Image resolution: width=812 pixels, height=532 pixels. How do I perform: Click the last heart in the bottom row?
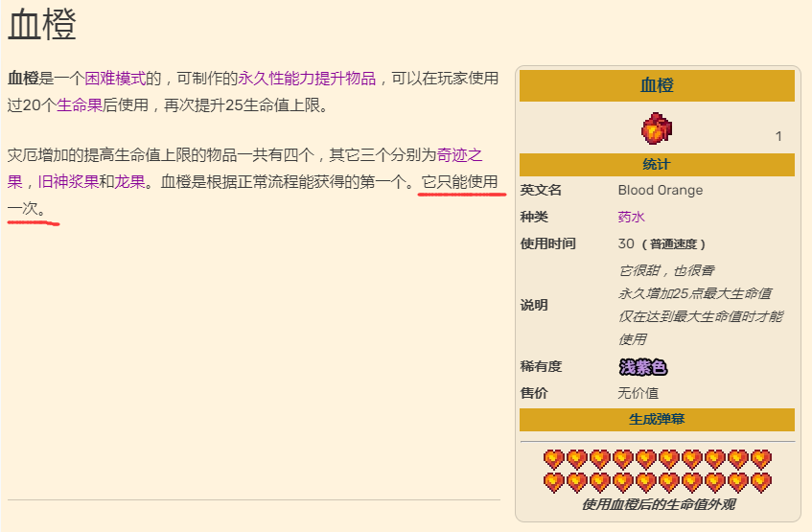coord(761,481)
